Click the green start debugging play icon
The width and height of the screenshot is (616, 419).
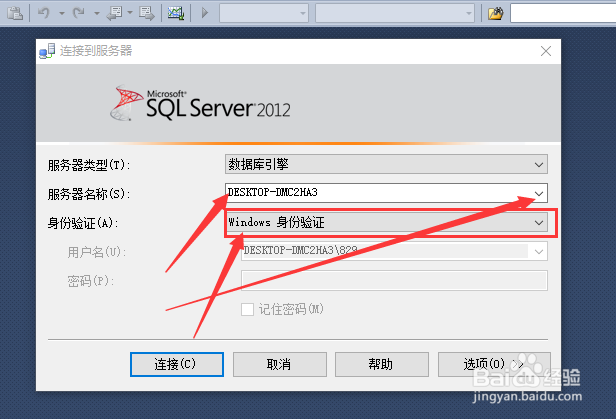click(205, 13)
